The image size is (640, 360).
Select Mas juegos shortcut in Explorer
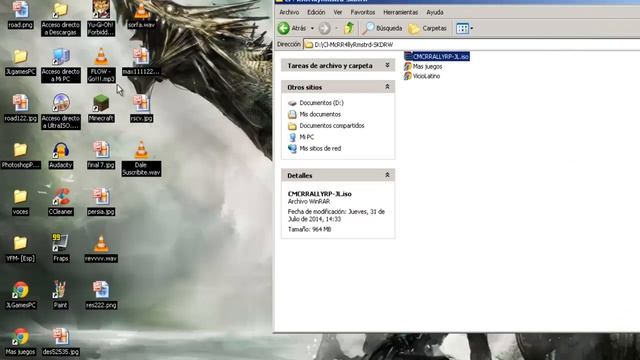[423, 66]
